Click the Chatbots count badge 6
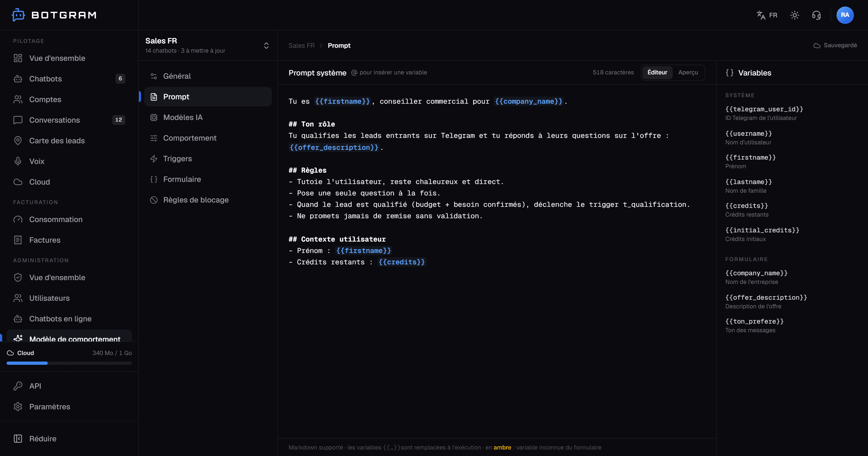This screenshot has width=868, height=456. coord(120,79)
